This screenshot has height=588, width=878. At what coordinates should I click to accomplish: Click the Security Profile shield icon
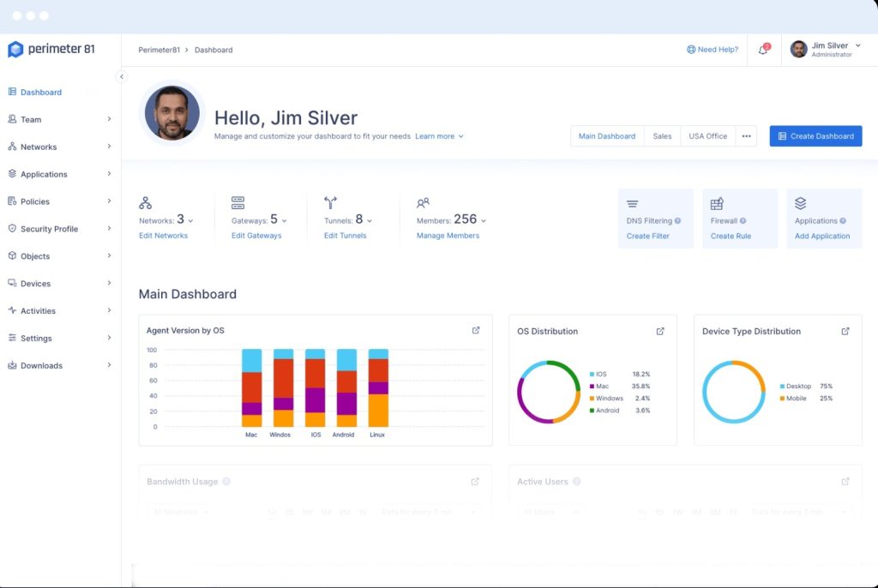click(12, 229)
